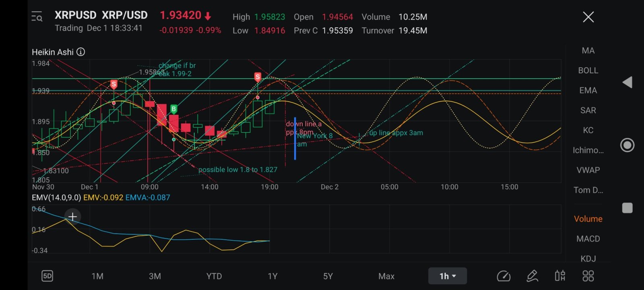Enable the MA indicator
644x290 pixels.
coord(588,50)
